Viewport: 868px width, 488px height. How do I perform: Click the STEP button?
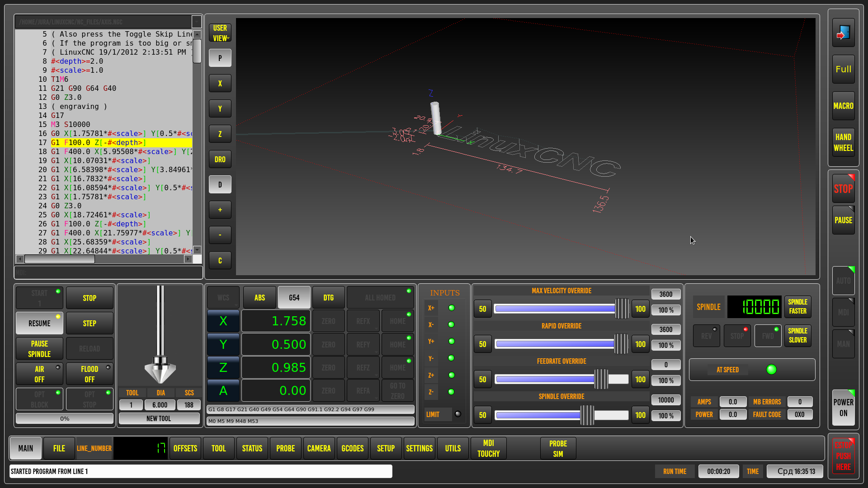pyautogui.click(x=90, y=324)
